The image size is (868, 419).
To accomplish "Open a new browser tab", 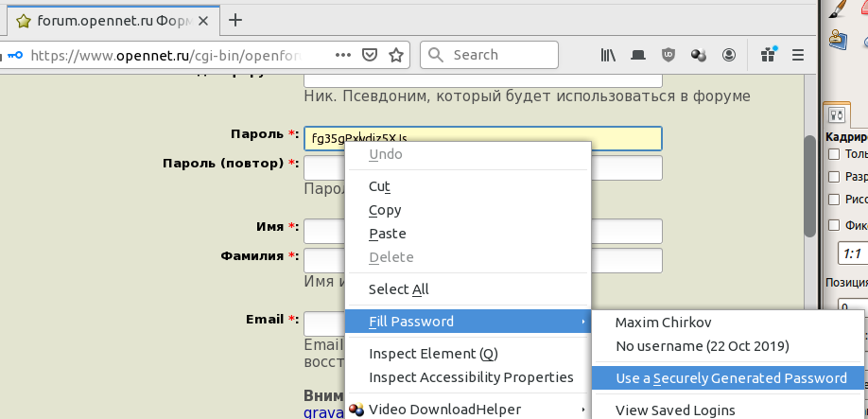I will (235, 19).
